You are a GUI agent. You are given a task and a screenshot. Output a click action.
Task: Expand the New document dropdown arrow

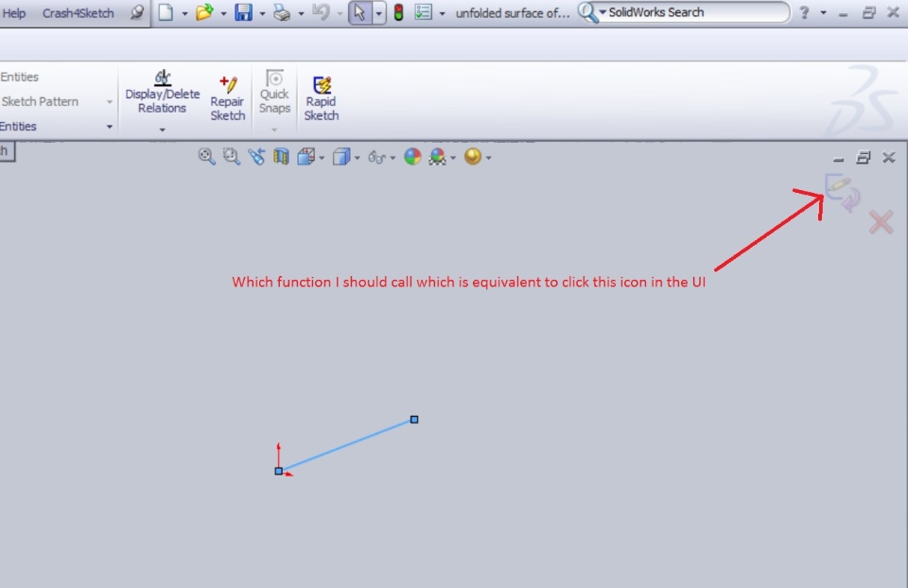pos(184,12)
